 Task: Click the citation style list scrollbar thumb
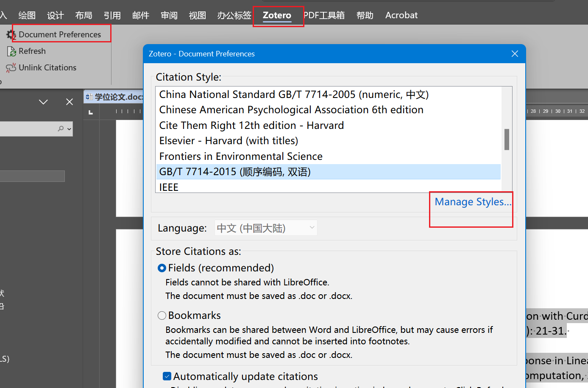(507, 139)
